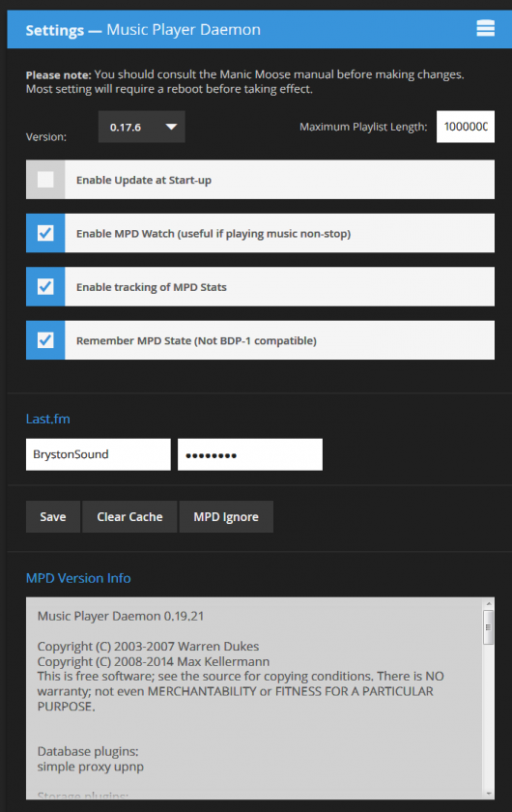Screen dimensions: 512x812
Task: Click the Last.fm section heading
Action: pos(47,419)
